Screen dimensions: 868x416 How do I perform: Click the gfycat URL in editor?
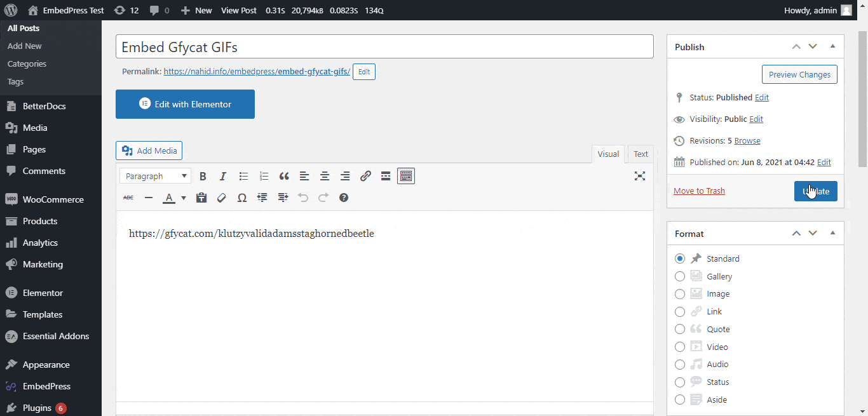click(x=252, y=233)
